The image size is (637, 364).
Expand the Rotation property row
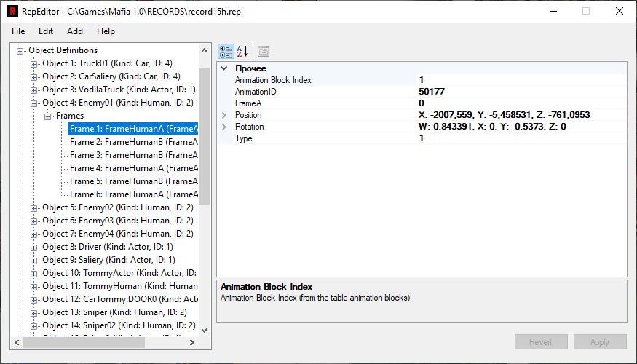coord(224,127)
